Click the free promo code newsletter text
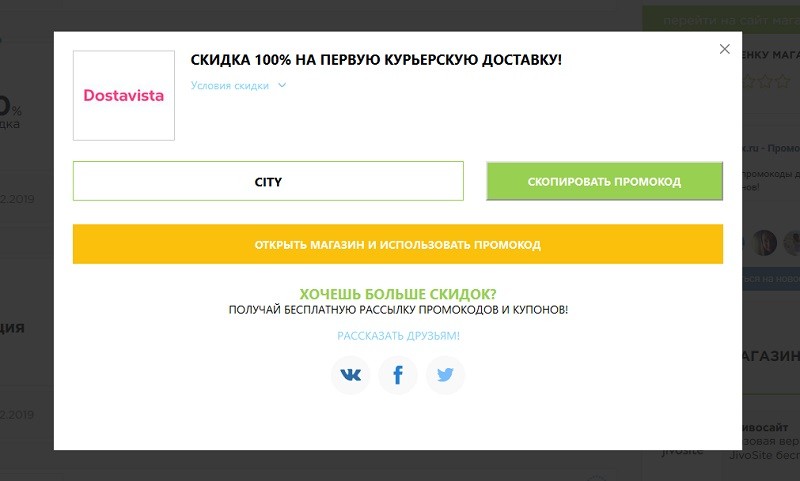The image size is (800, 481). pyautogui.click(x=398, y=310)
